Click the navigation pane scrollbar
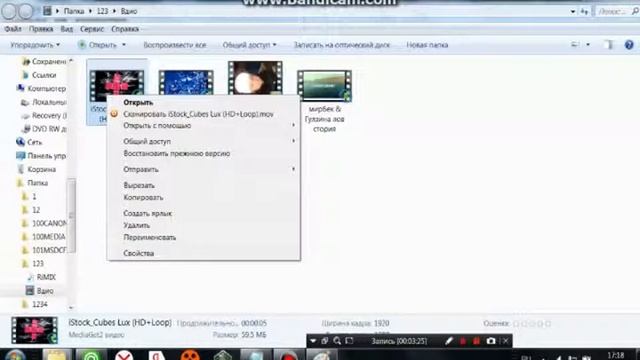This screenshot has width=640, height=360. pyautogui.click(x=71, y=215)
